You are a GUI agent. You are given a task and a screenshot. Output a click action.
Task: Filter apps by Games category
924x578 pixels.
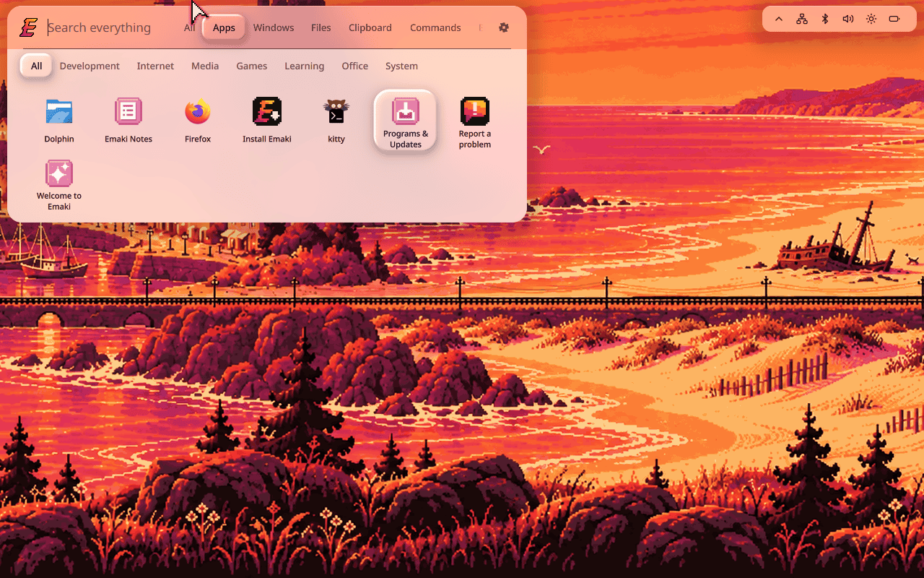pos(252,66)
